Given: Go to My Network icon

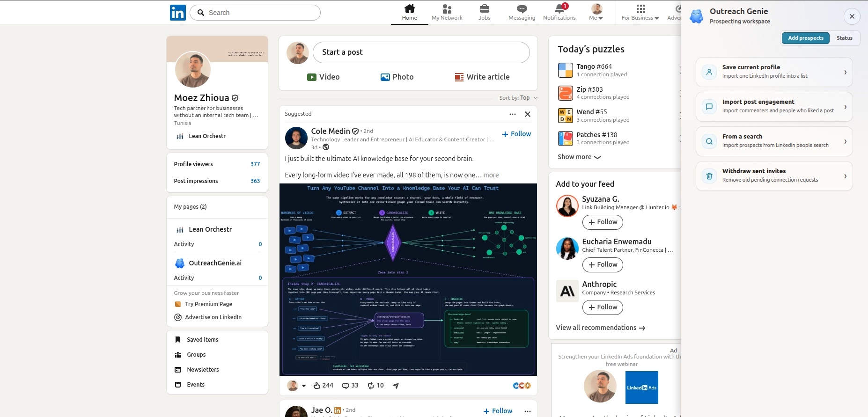Looking at the screenshot, I should pyautogui.click(x=447, y=8).
